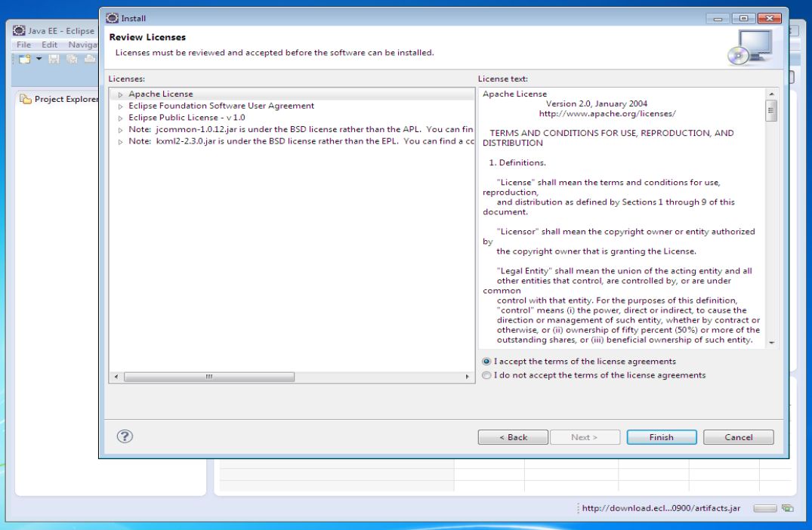The image size is (812, 530).
Task: Open the File menu in Eclipse
Action: point(24,45)
